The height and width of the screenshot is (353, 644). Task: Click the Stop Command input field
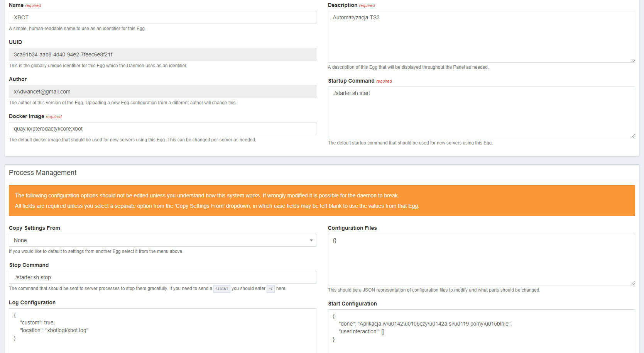[x=162, y=277]
